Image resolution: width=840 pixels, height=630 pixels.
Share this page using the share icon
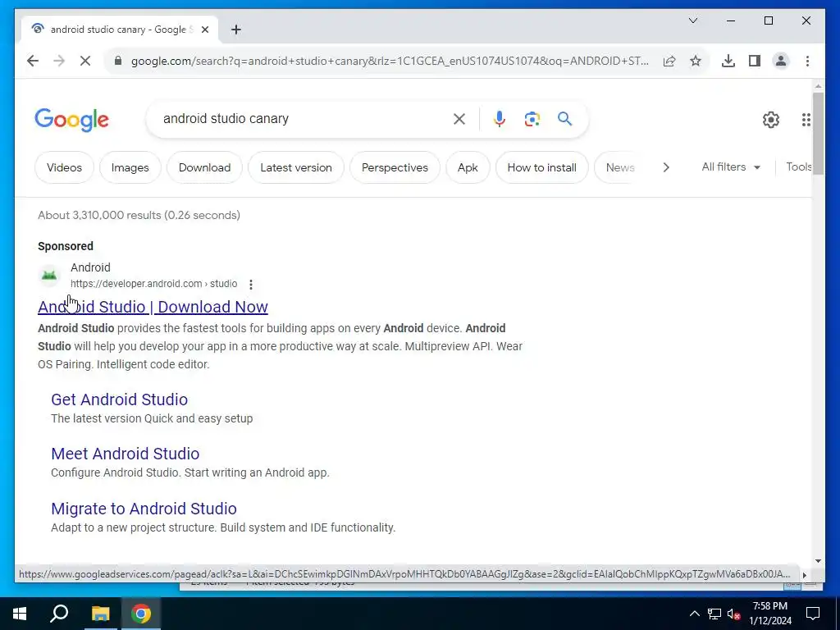(x=669, y=61)
